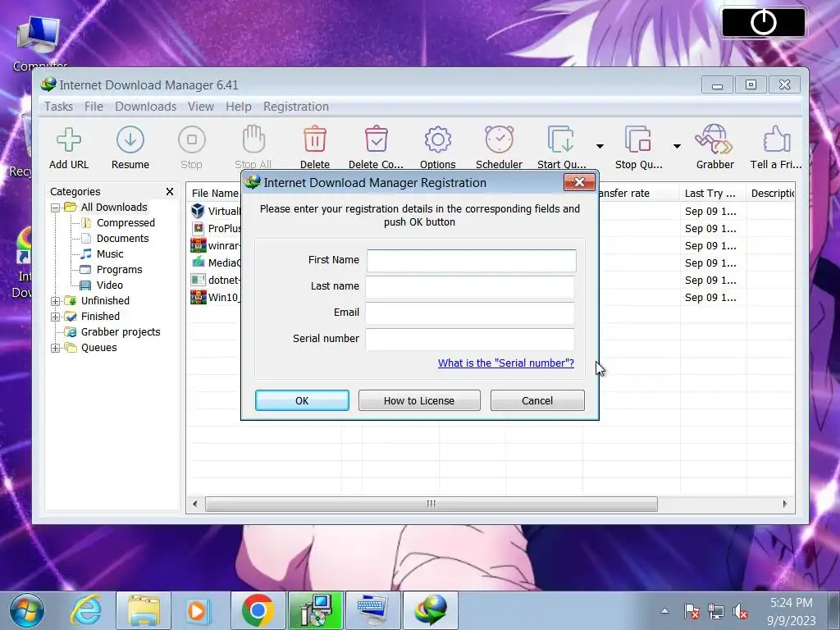The width and height of the screenshot is (840, 630).
Task: Click the Delete trash icon
Action: (314, 139)
